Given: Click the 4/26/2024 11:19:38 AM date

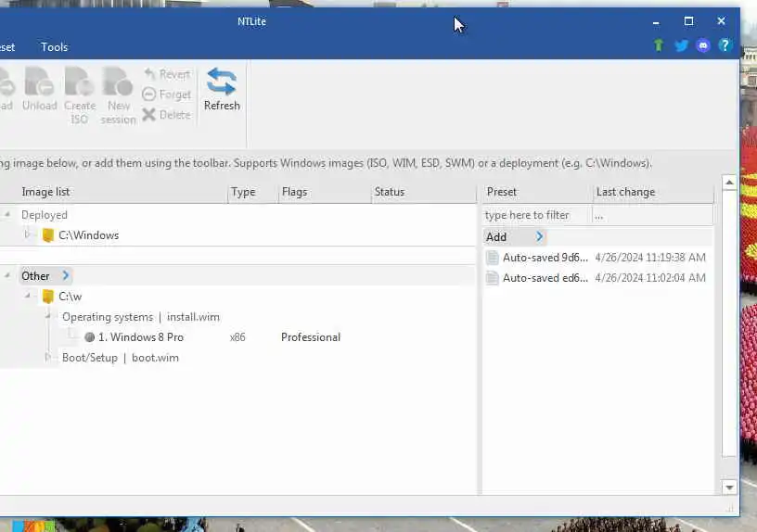Looking at the screenshot, I should pos(650,258).
